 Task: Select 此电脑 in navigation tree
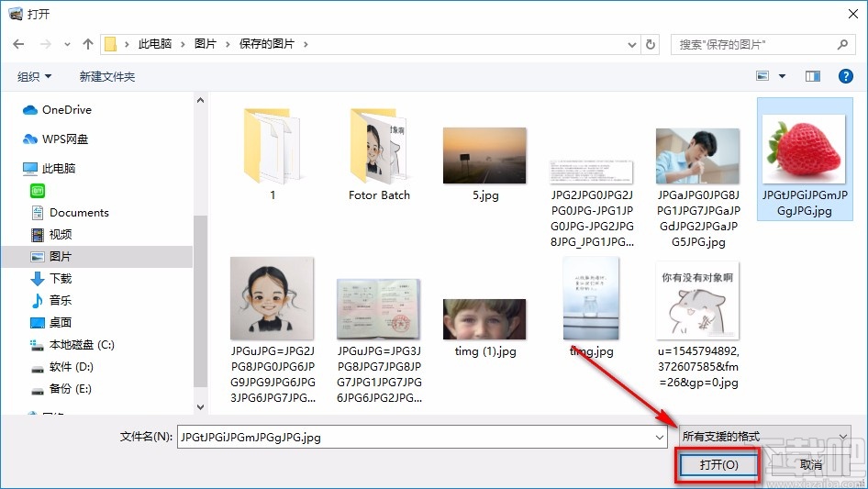49,169
